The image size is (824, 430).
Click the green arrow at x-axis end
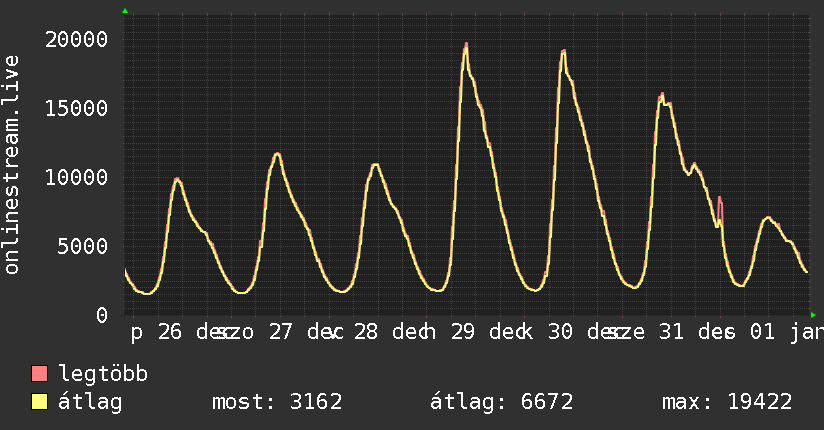(813, 315)
